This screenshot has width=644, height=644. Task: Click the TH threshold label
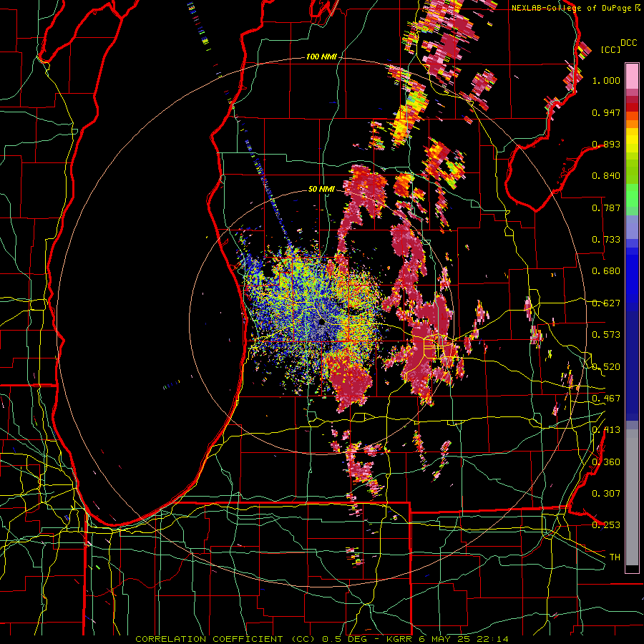point(615,557)
